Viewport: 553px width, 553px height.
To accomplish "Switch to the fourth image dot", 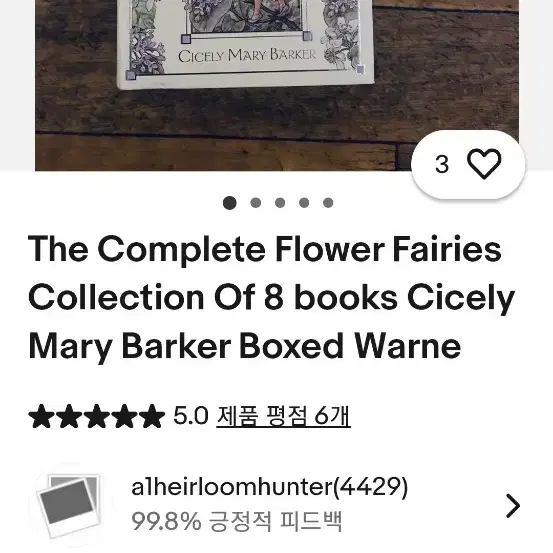I will pyautogui.click(x=304, y=203).
